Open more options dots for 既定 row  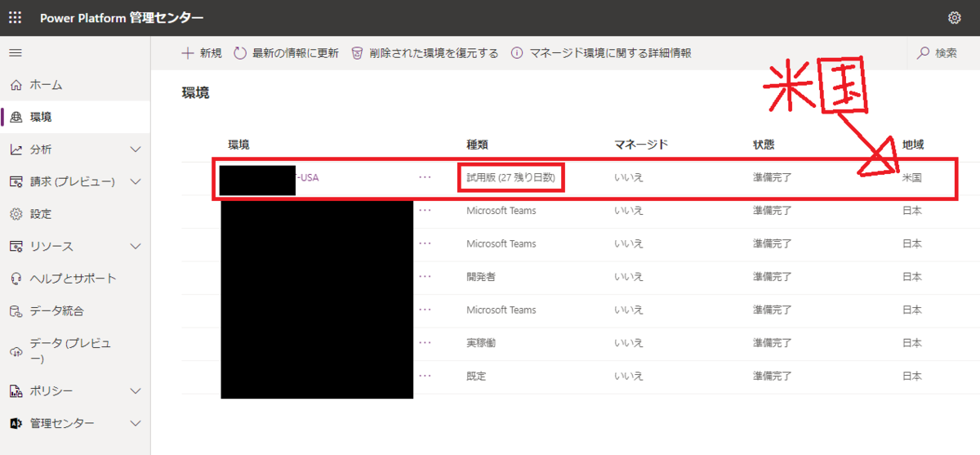[x=425, y=376]
